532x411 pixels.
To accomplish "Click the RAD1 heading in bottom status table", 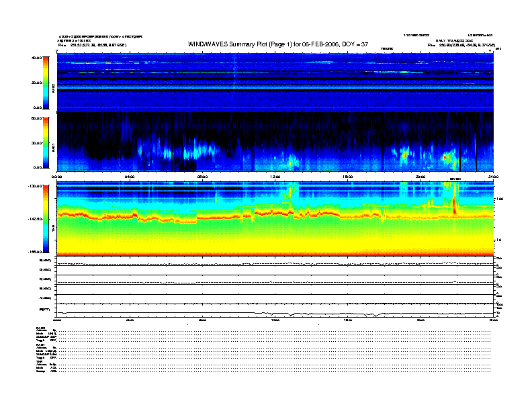I will 41,345.
